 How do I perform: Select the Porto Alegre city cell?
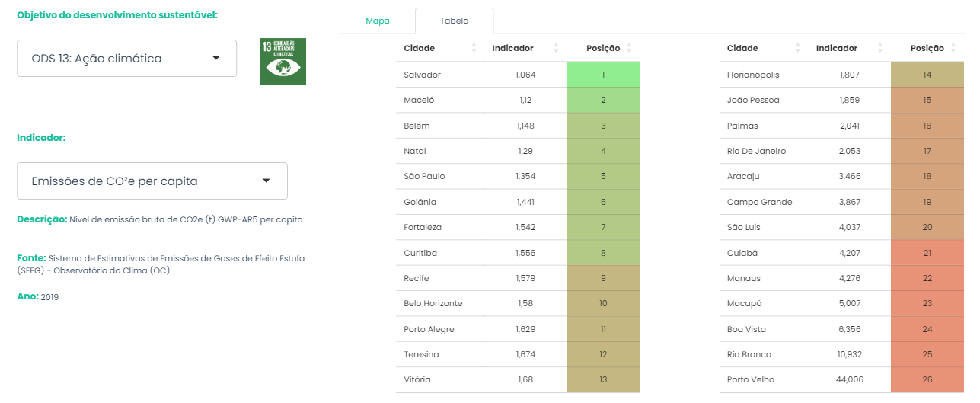(x=440, y=329)
